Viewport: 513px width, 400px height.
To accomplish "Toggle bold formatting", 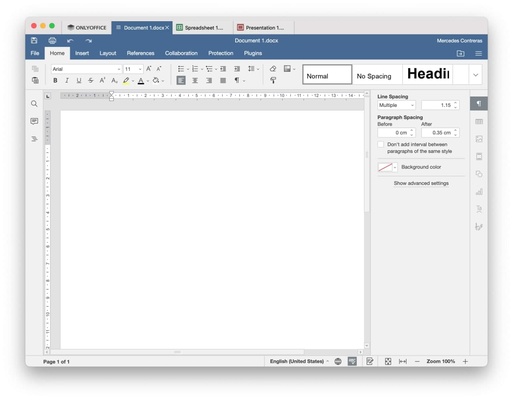I will 55,80.
